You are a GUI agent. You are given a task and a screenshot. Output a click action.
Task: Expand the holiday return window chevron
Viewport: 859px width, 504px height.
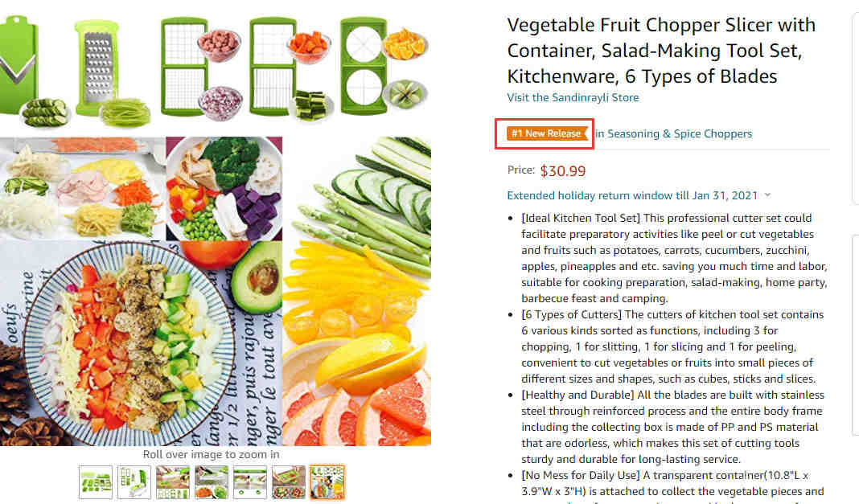tap(767, 195)
